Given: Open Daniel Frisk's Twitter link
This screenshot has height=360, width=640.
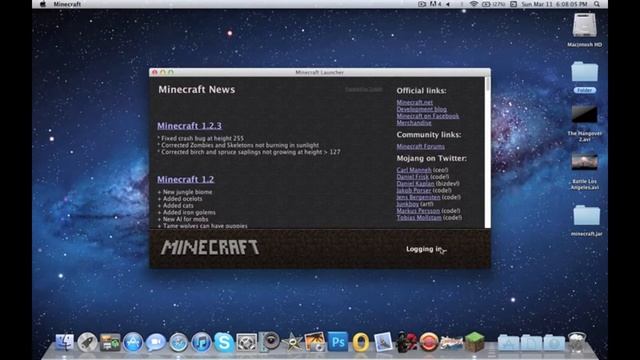Looking at the screenshot, I should tap(413, 177).
